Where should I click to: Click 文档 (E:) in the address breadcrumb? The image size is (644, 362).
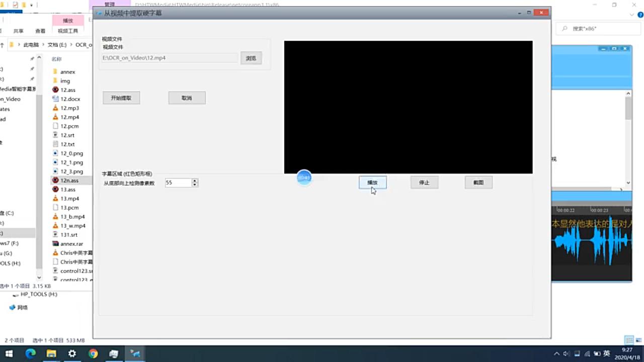pyautogui.click(x=57, y=45)
